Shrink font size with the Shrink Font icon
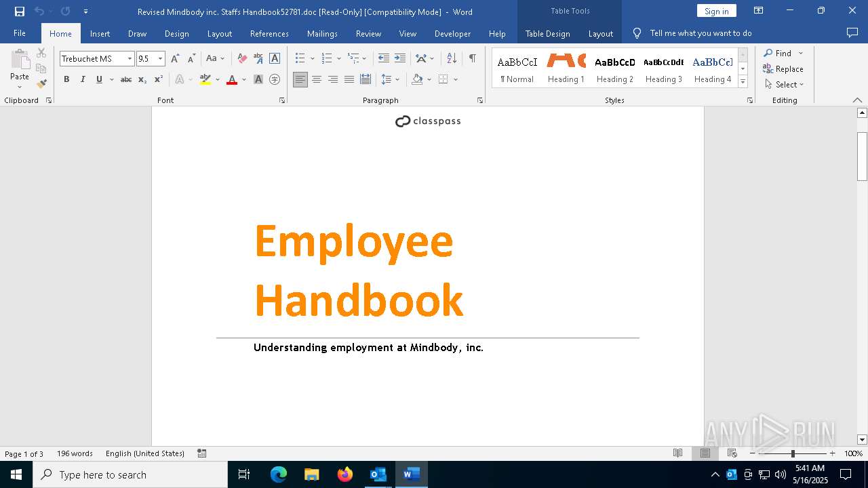This screenshot has width=868, height=488. click(x=191, y=58)
